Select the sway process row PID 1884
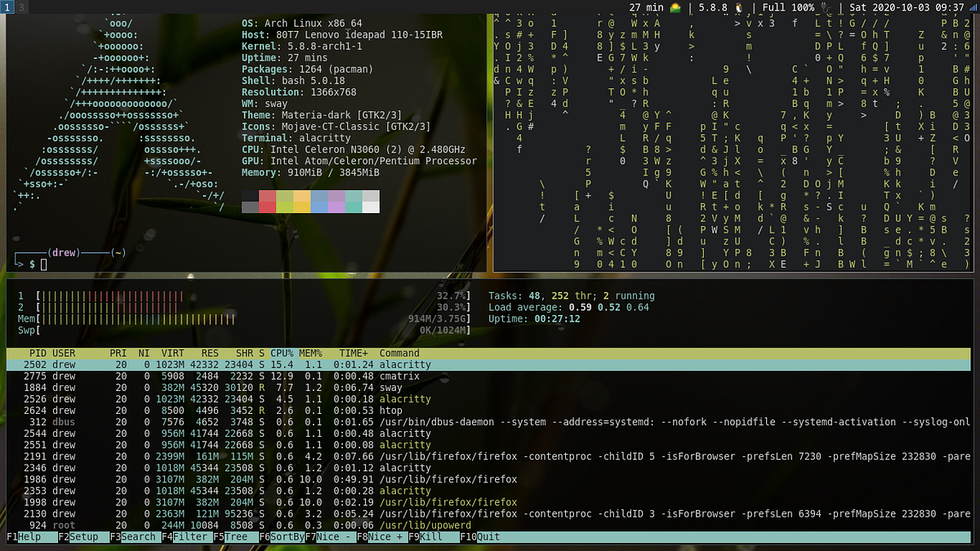Viewport: 980px width, 551px height. (488, 388)
